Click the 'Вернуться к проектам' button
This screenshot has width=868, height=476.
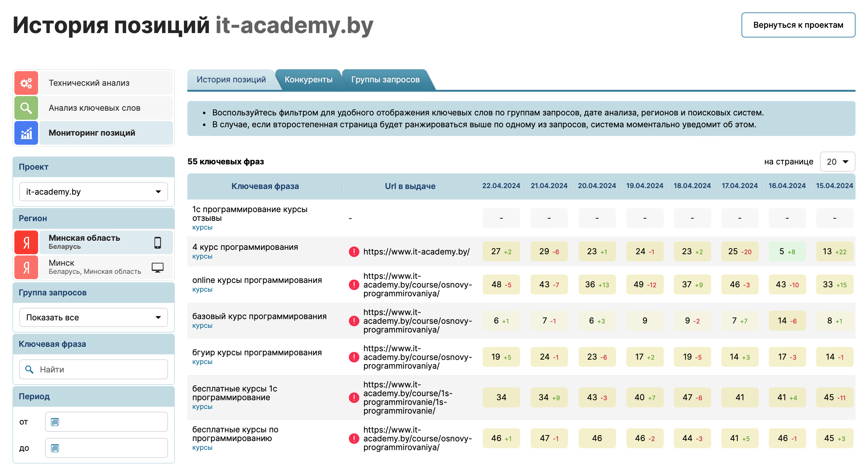[797, 25]
